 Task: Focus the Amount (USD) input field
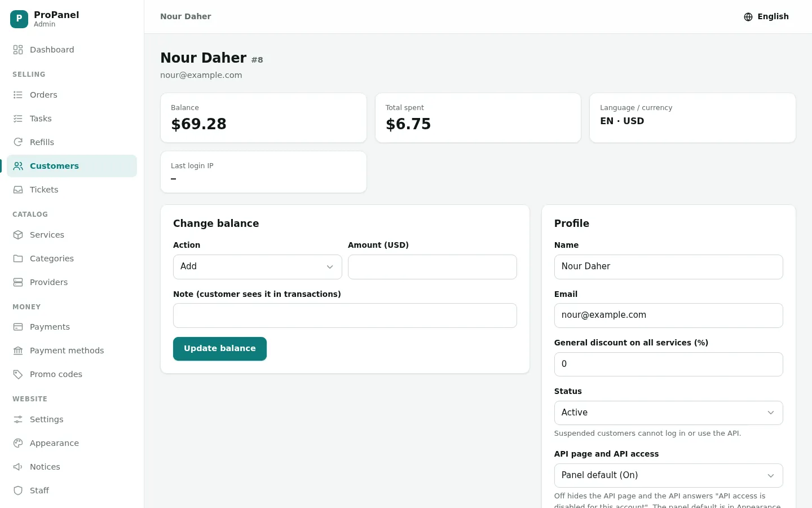[433, 267]
